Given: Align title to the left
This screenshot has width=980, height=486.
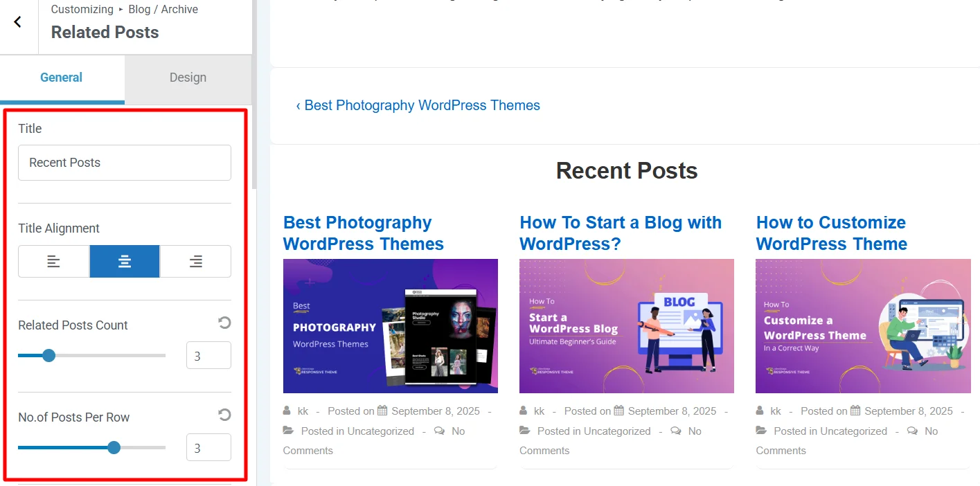Looking at the screenshot, I should tap(53, 261).
